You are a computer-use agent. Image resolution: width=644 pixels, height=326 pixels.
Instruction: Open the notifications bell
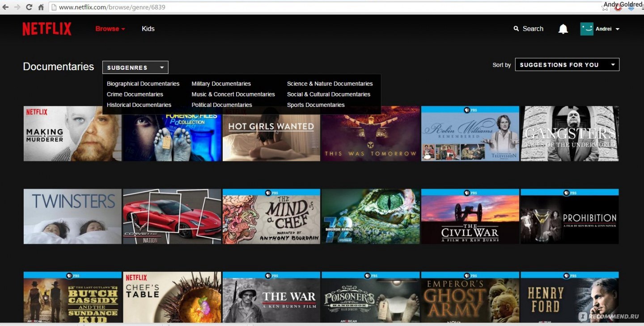click(563, 29)
